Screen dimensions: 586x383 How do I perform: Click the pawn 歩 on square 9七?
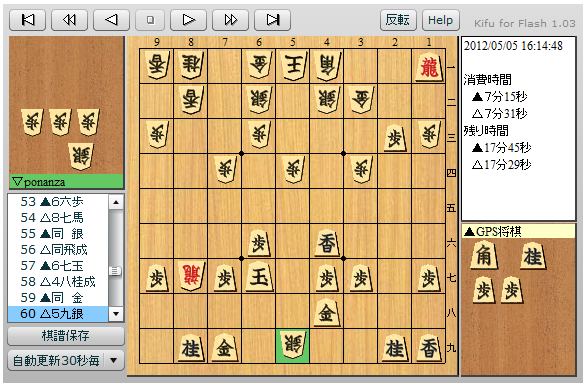157,278
